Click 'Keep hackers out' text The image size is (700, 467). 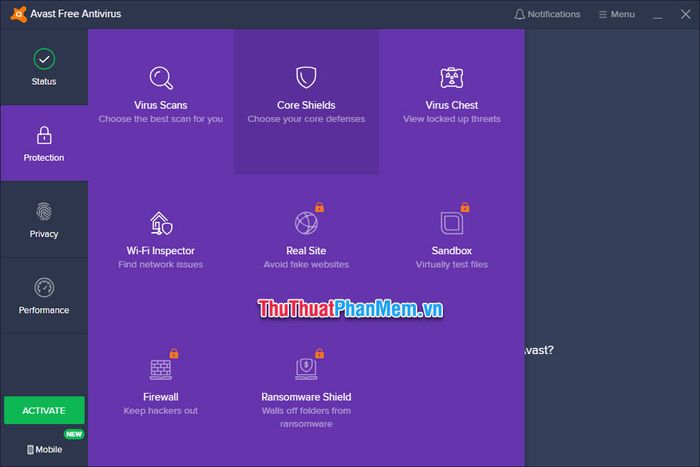point(161,410)
